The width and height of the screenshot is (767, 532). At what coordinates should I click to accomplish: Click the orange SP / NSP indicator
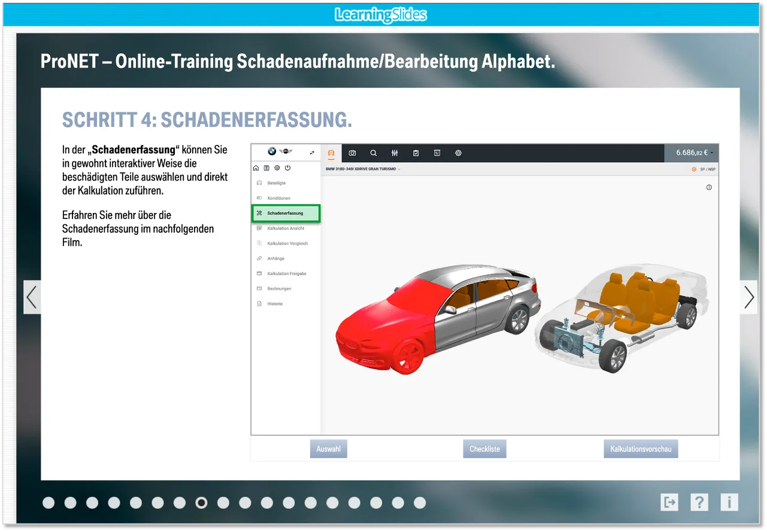(x=704, y=169)
